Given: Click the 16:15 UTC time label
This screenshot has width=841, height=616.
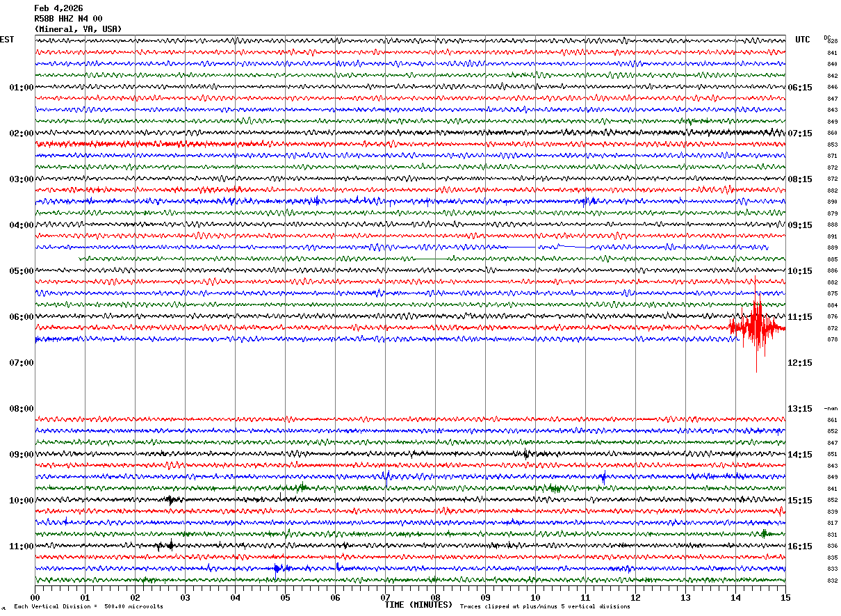Looking at the screenshot, I should (x=800, y=546).
